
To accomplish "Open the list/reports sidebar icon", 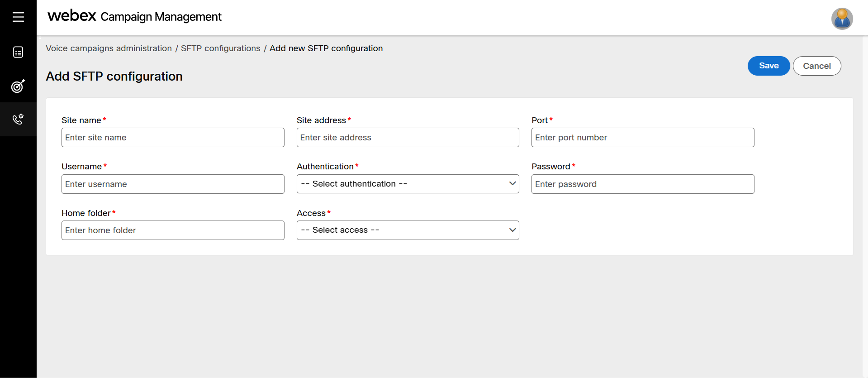I will (18, 52).
